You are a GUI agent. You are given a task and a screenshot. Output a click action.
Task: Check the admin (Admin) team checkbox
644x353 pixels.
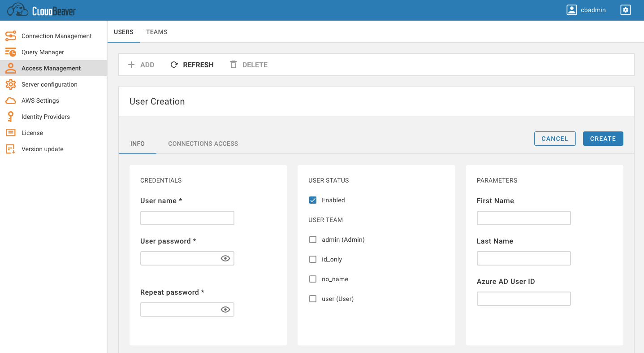[313, 239]
